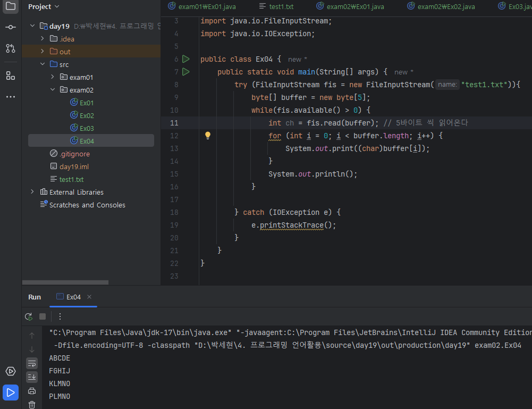Viewport: 532px width, 409px height.
Task: Expand the exam01 package
Action: tap(53, 77)
